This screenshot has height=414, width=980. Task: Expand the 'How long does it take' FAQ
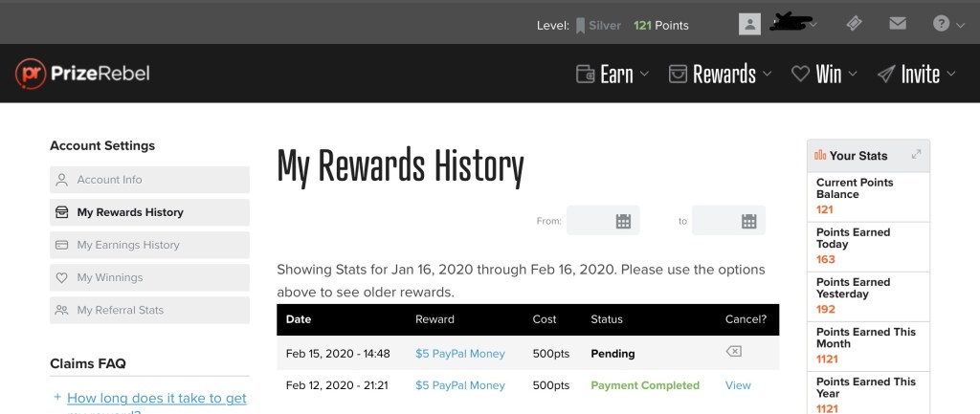point(156,398)
